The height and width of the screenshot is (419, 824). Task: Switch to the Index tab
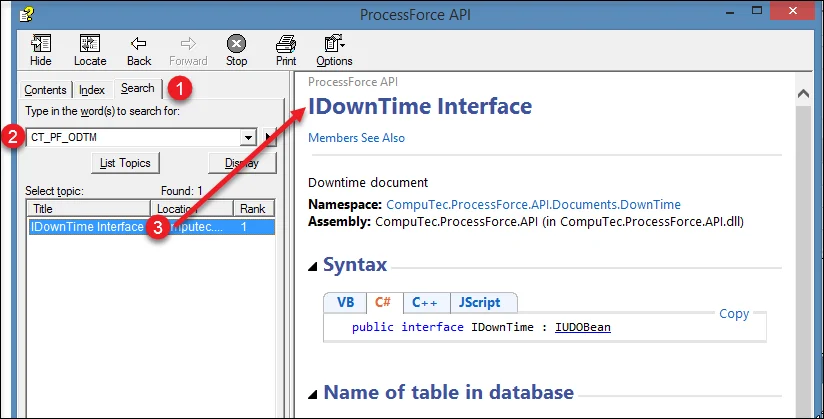click(x=92, y=90)
